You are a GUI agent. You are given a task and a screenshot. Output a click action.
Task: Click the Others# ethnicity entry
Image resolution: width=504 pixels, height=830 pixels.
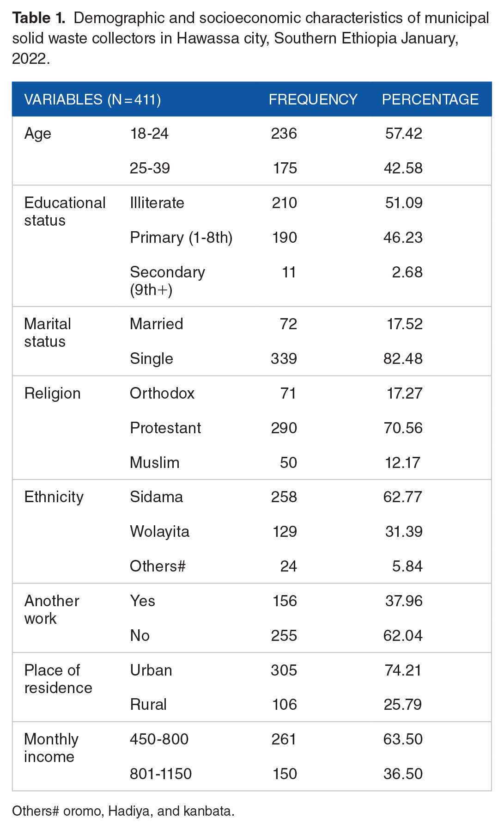(158, 566)
